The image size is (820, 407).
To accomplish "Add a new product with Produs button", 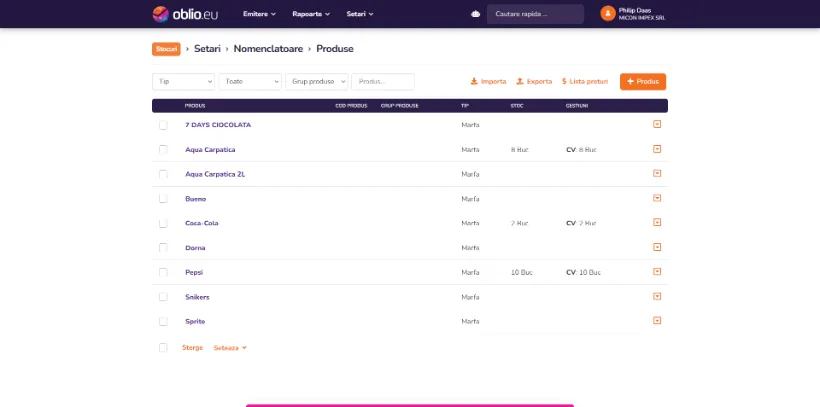I will point(643,82).
